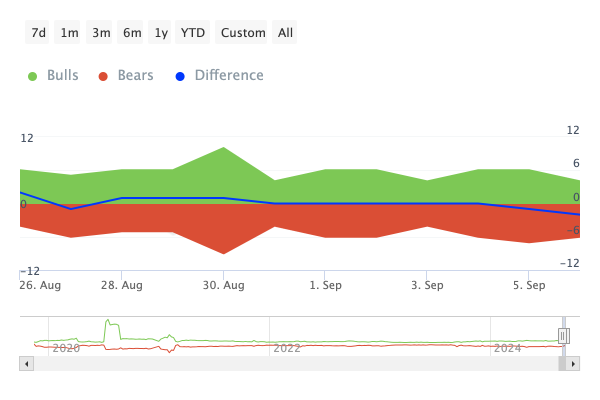Hide the Bears series via legend

click(x=126, y=76)
